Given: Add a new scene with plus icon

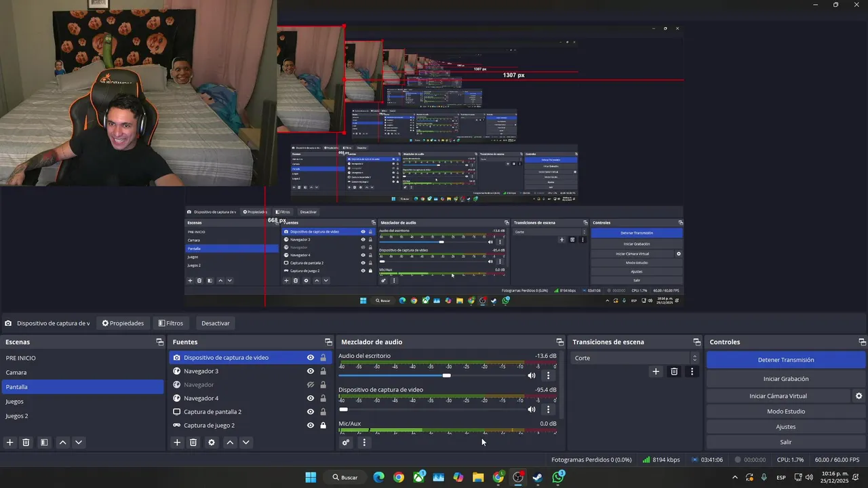Looking at the screenshot, I should tap(10, 443).
